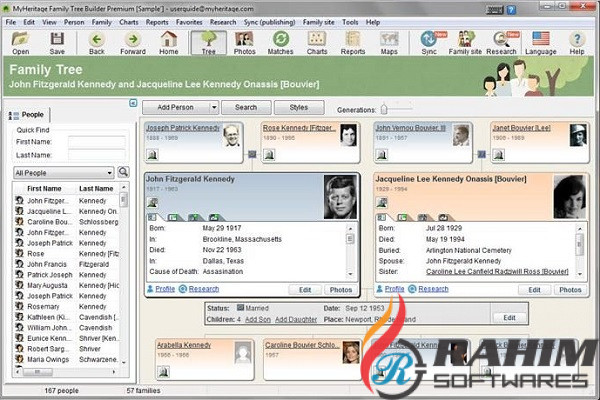The image size is (600, 400).
Task: Click the Styles button
Action: [299, 108]
